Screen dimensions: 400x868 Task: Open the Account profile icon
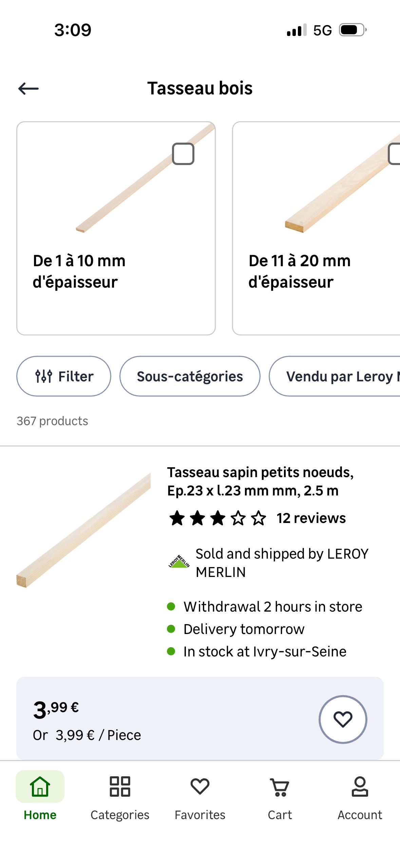(360, 786)
